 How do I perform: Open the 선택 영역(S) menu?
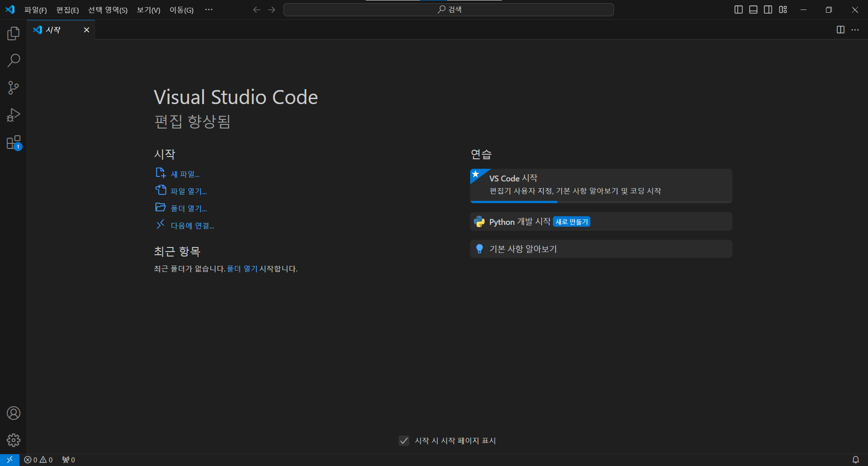tap(108, 10)
